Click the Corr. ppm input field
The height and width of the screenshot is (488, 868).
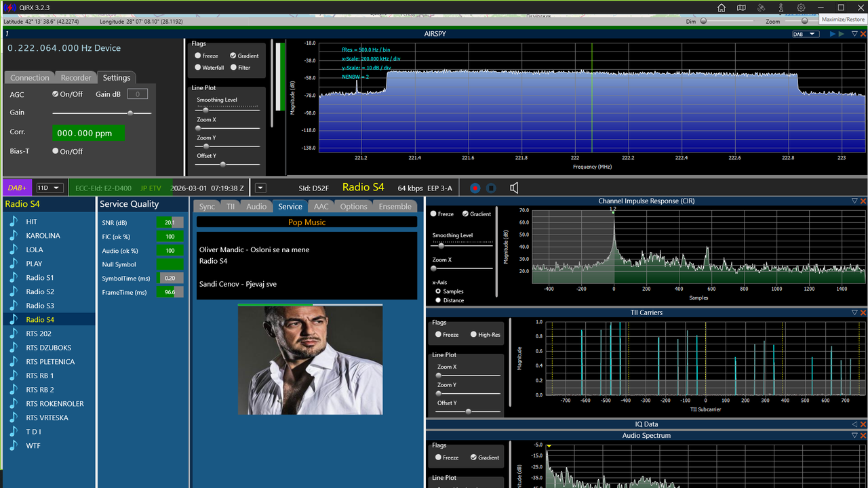(89, 133)
